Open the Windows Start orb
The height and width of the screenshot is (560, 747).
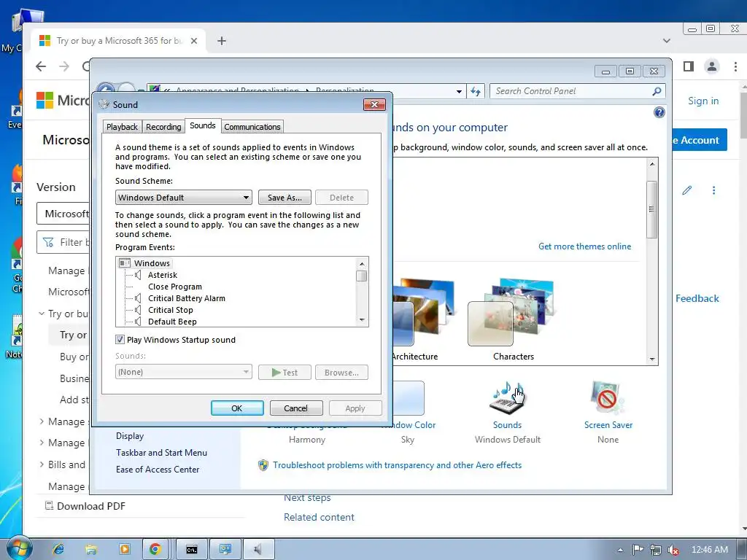pyautogui.click(x=19, y=549)
